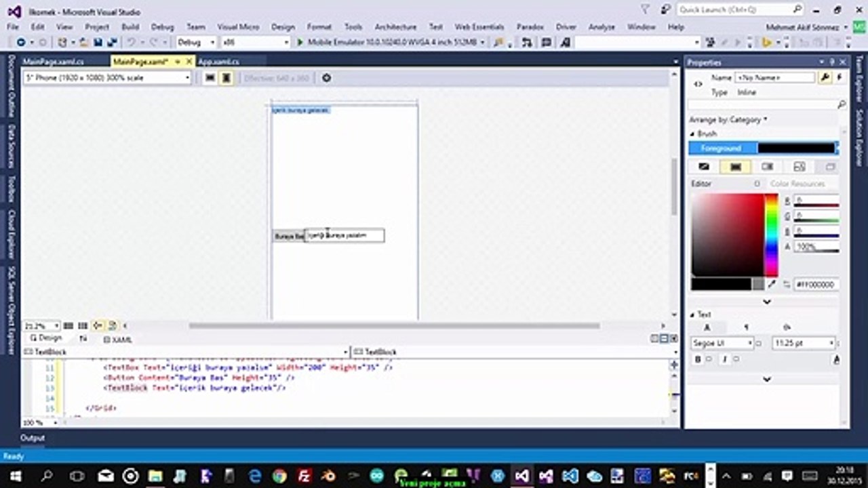The width and height of the screenshot is (868, 488).
Task: Click in the color gradient picker area
Action: (x=728, y=235)
